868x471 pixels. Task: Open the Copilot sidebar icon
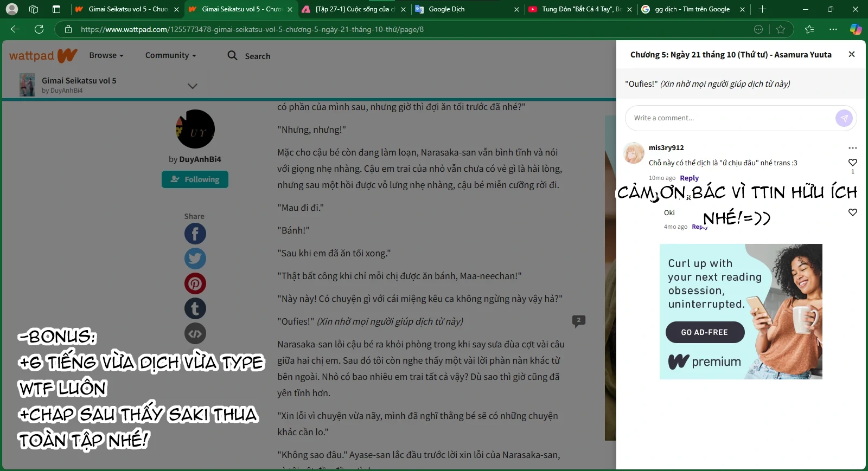856,29
